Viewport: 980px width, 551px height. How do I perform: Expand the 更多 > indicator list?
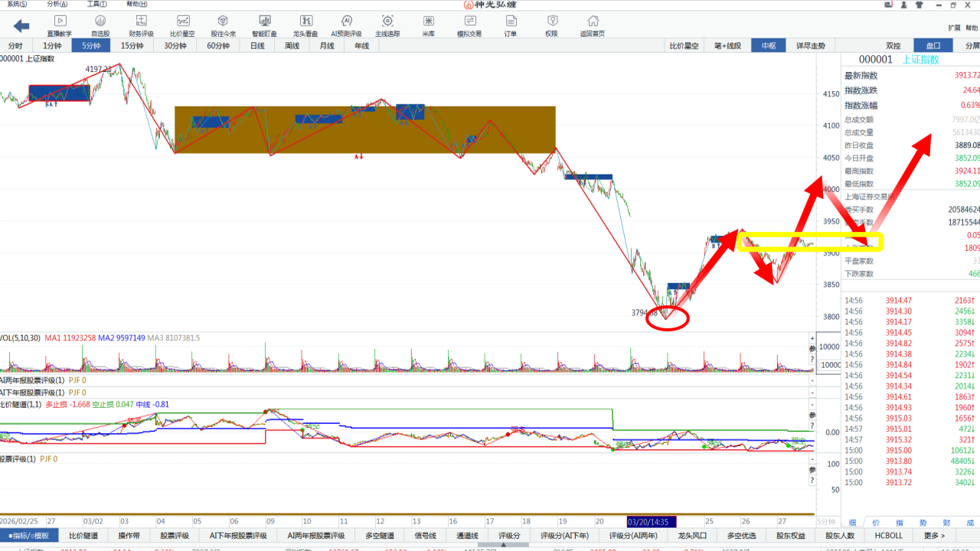(934, 536)
